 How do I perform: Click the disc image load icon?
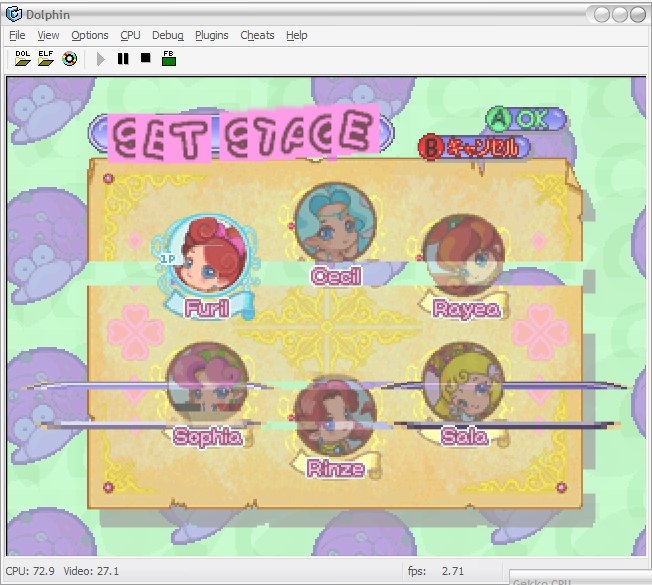point(69,59)
